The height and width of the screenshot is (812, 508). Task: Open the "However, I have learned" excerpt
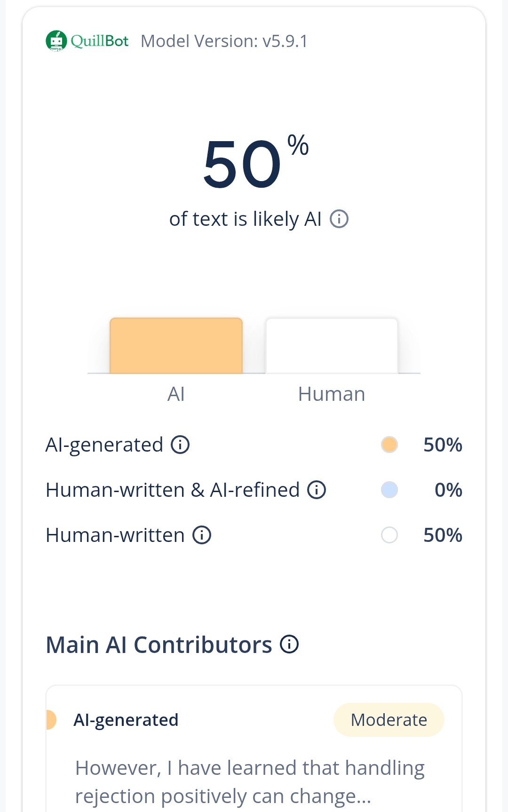(x=249, y=782)
